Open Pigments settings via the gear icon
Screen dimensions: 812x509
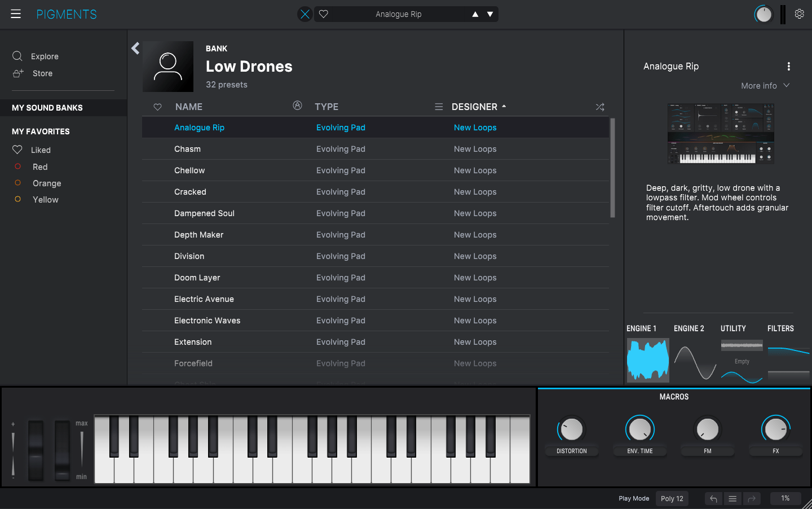(799, 14)
